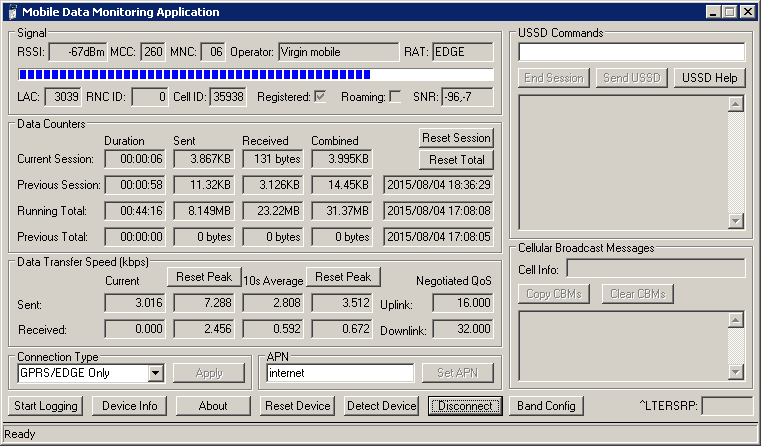Click Reset Device

[298, 406]
